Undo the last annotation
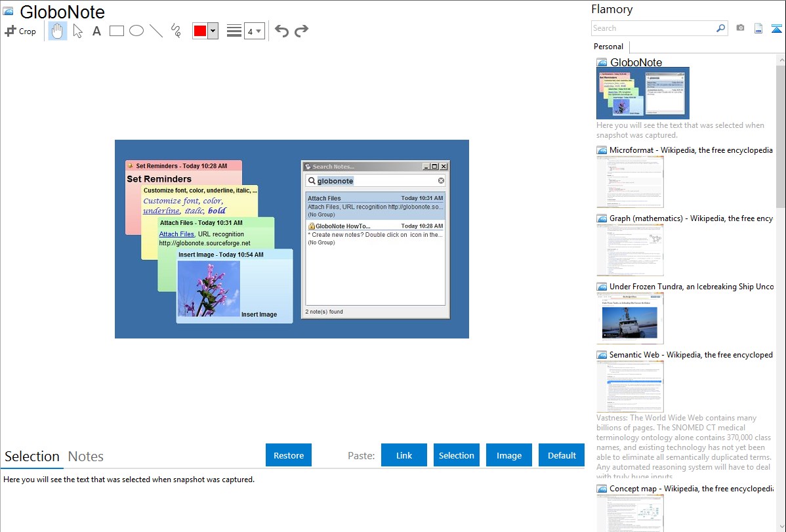 tap(281, 31)
